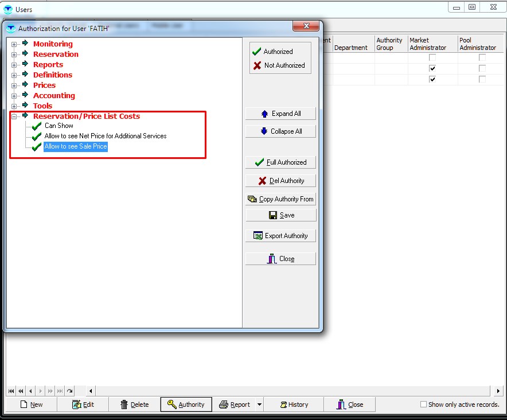
Task: Click the horizontal scrollbar right arrow
Action: (x=498, y=391)
